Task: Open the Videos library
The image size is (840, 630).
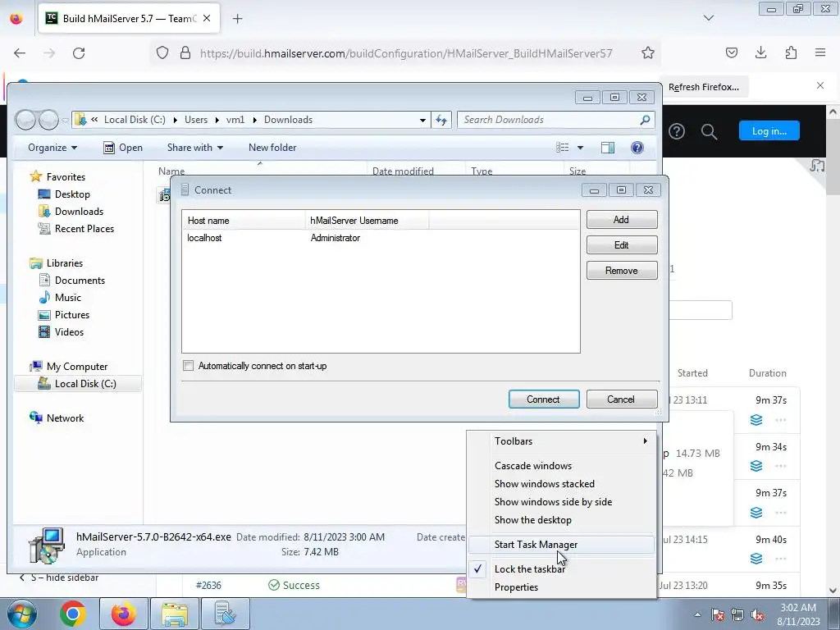Action: [x=61, y=331]
